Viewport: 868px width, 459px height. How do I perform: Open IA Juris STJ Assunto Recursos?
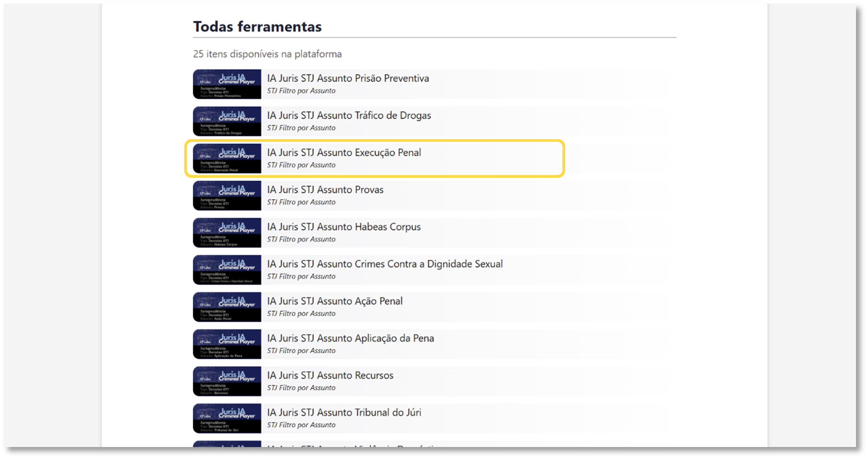pyautogui.click(x=330, y=375)
